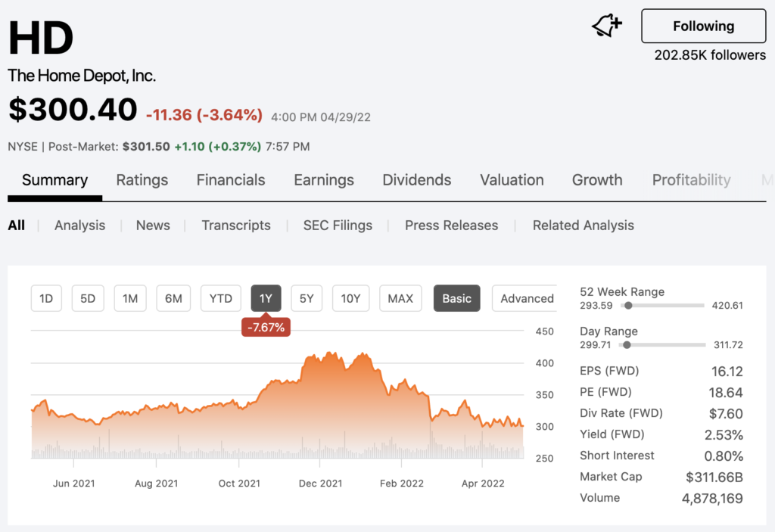Select the Dividends tab
Image resolution: width=775 pixels, height=532 pixels.
[x=417, y=180]
